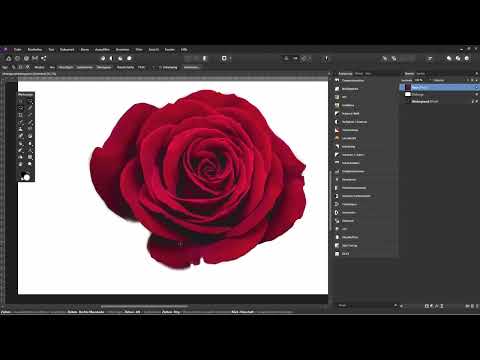Apply Auto Levels from the toolbar

point(103,58)
